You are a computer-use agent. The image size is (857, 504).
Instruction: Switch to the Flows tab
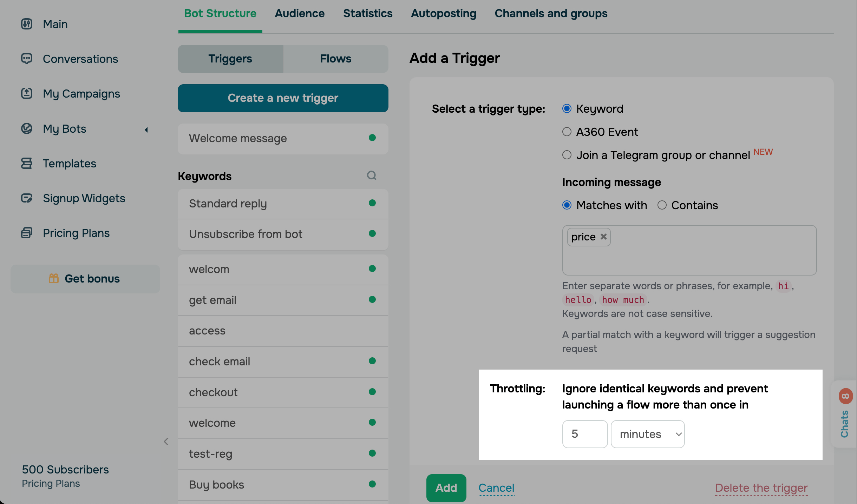(x=335, y=59)
